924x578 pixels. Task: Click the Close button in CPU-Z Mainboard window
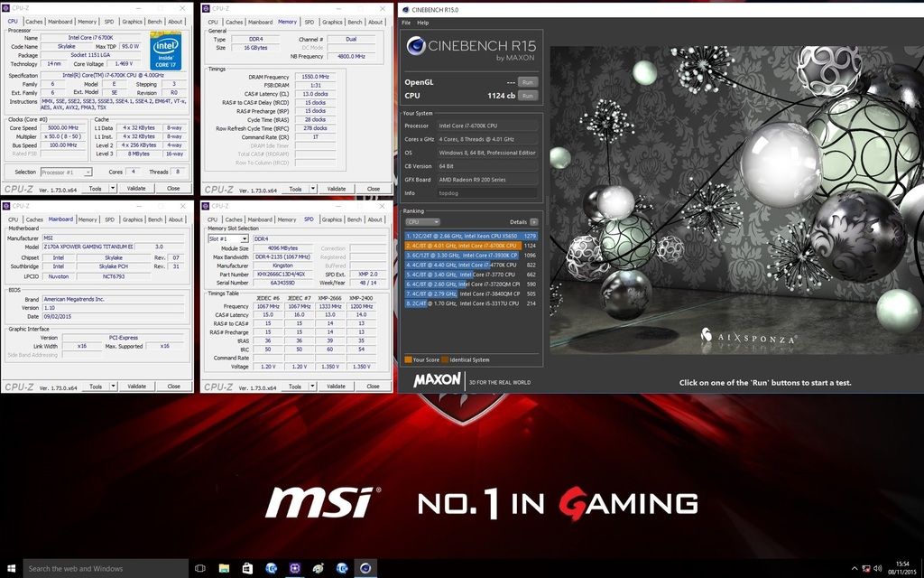pos(173,387)
